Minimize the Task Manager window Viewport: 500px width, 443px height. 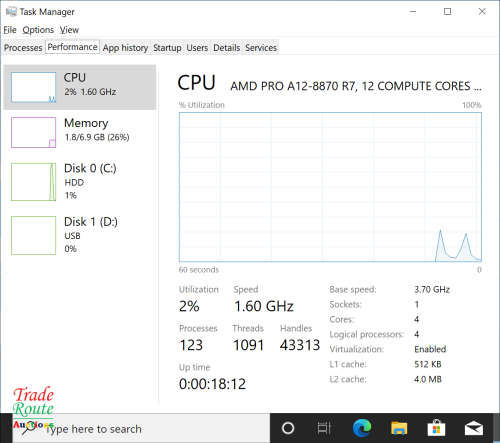click(x=413, y=12)
